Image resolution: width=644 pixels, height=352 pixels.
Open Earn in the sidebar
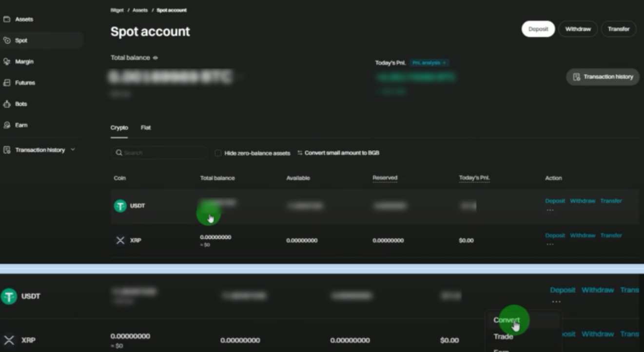pos(21,125)
